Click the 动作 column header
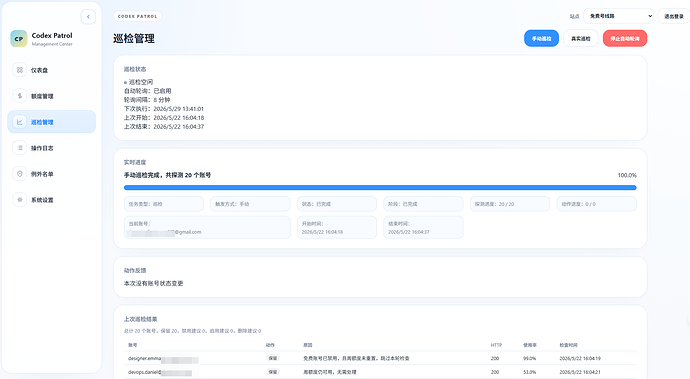 pyautogui.click(x=270, y=345)
